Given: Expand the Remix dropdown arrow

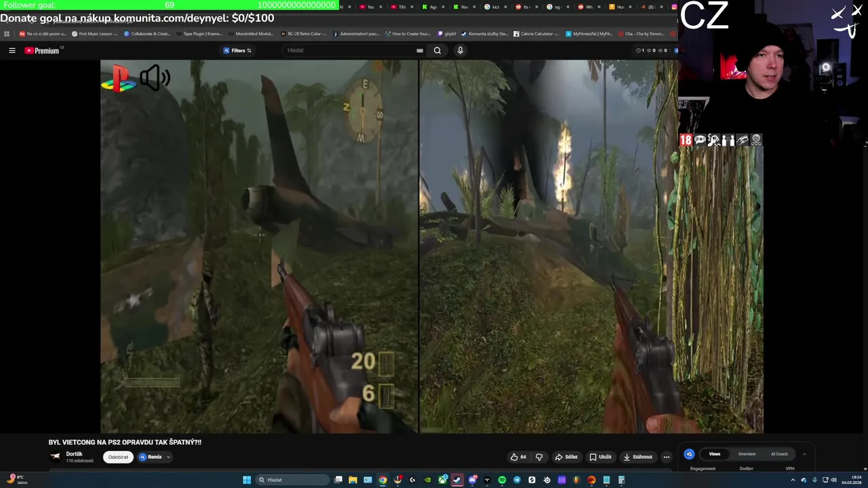Looking at the screenshot, I should pos(168,457).
